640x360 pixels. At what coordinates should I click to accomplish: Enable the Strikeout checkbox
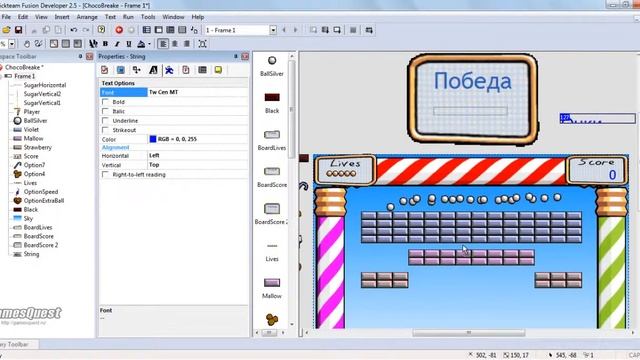pyautogui.click(x=105, y=130)
